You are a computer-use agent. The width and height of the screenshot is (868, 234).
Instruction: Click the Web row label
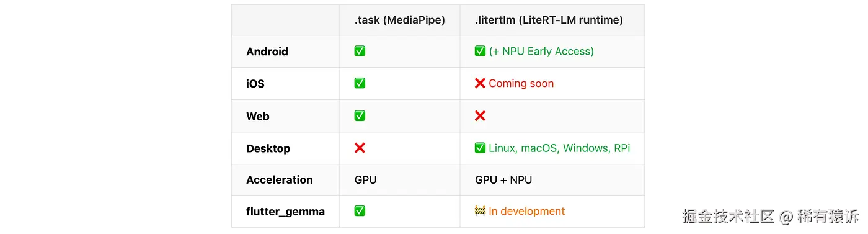click(258, 116)
